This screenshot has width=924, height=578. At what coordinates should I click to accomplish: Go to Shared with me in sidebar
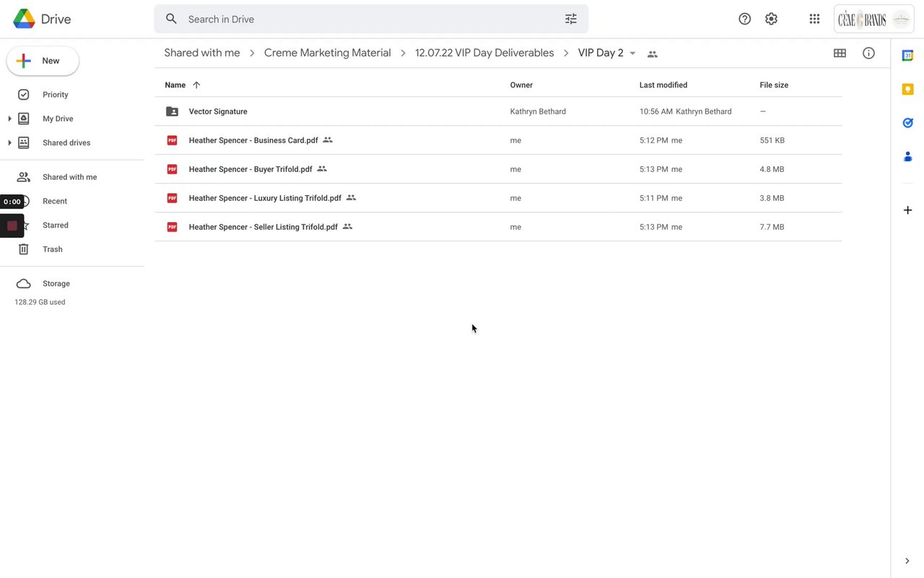click(x=69, y=177)
